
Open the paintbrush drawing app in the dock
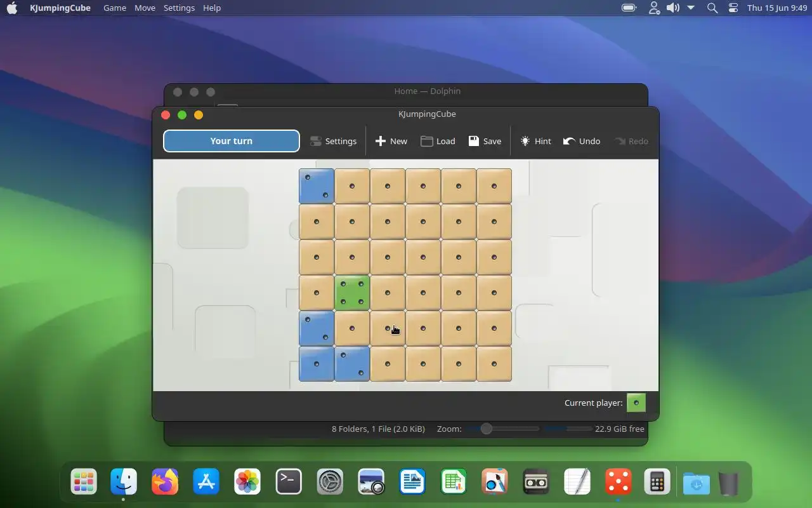[495, 482]
